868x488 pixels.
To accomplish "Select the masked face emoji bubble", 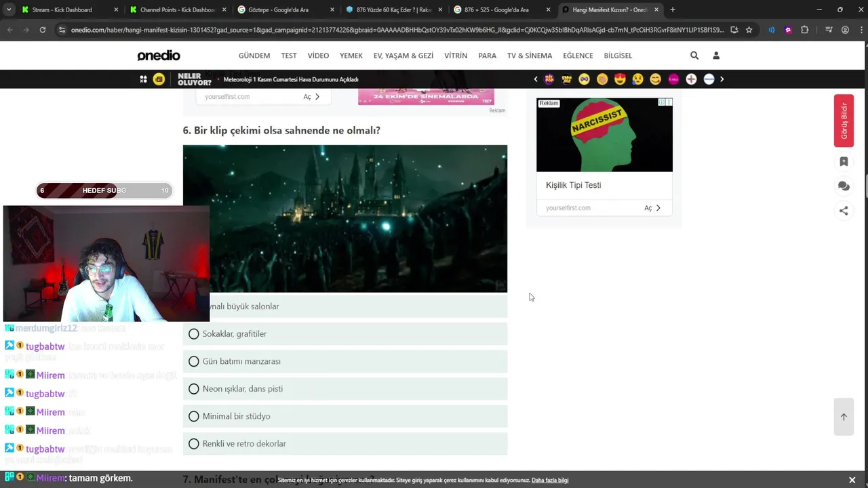I will click(585, 79).
